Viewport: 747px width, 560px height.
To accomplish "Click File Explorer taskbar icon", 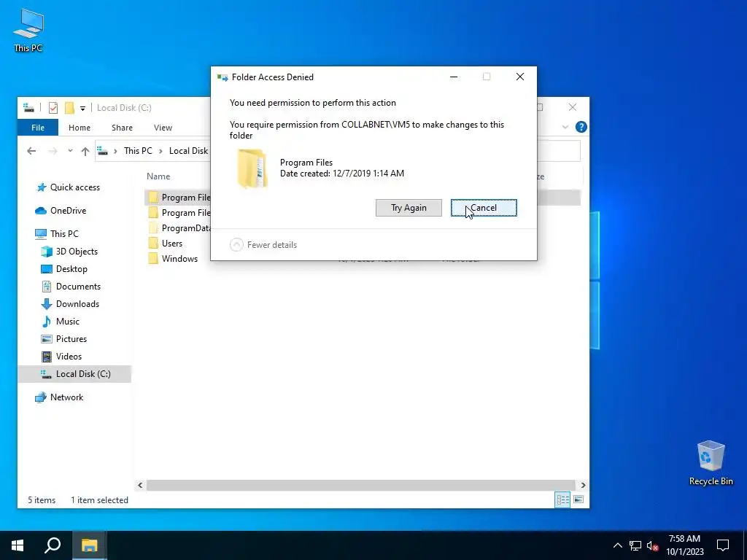I will pyautogui.click(x=89, y=545).
